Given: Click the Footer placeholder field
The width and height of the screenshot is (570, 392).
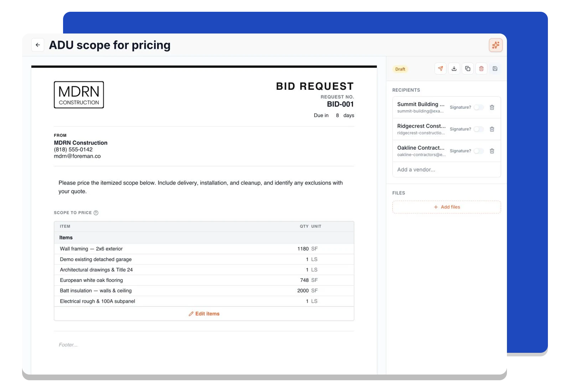Looking at the screenshot, I should coord(68,345).
